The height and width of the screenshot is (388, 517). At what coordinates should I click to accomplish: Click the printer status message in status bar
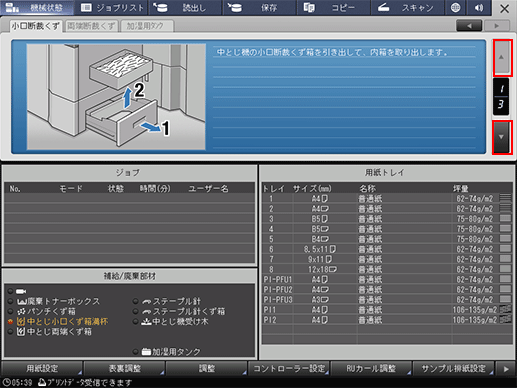tap(85, 382)
